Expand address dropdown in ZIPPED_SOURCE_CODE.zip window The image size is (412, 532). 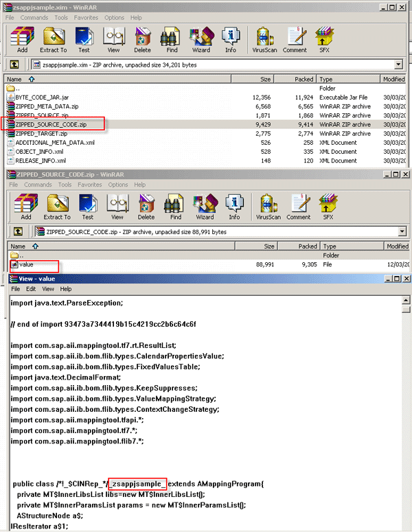402,231
